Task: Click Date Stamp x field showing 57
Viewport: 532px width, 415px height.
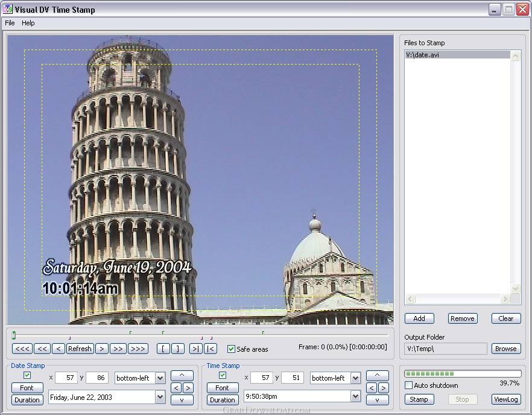Action: tap(66, 378)
